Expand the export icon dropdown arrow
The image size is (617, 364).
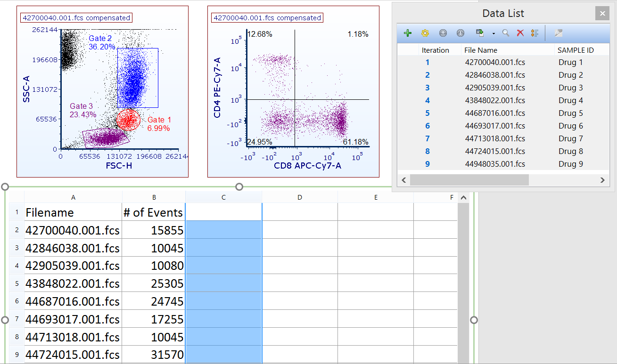(493, 33)
